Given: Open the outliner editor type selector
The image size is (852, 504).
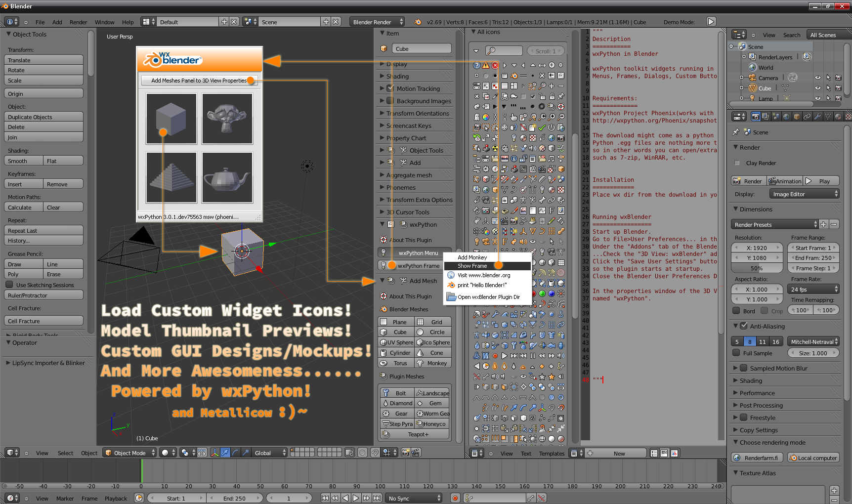Looking at the screenshot, I should 739,35.
